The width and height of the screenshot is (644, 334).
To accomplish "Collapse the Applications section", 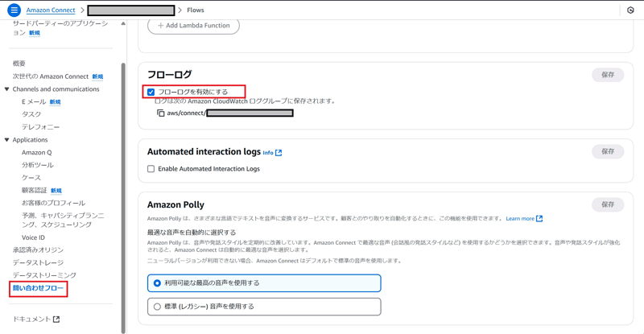I will click(6, 140).
